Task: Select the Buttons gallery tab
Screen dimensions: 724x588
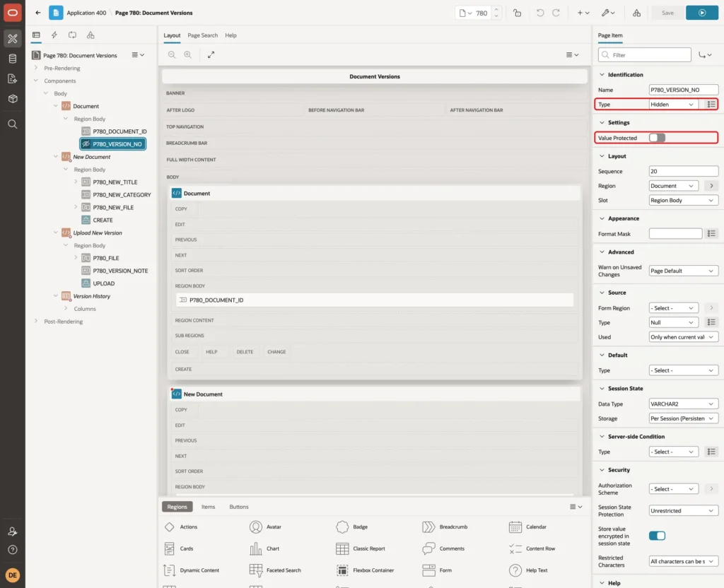Action: [x=239, y=507]
